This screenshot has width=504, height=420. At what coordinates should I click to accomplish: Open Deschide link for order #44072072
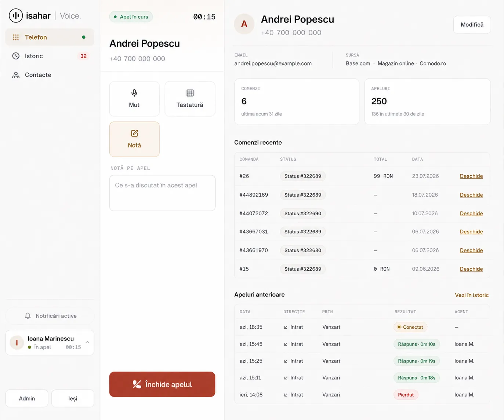(471, 213)
